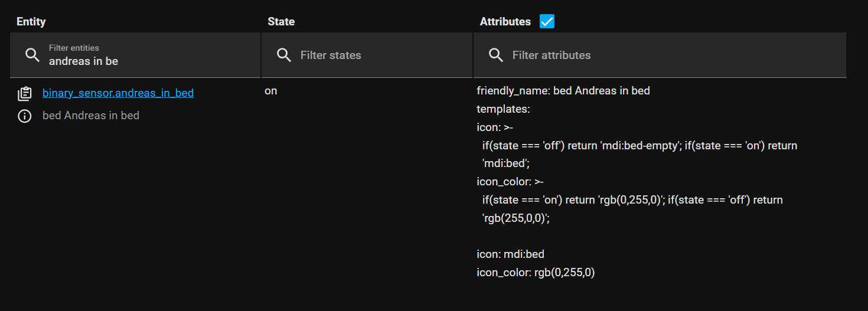Click the magnifier in Filter states field
The width and height of the screenshot is (868, 311).
(x=284, y=55)
